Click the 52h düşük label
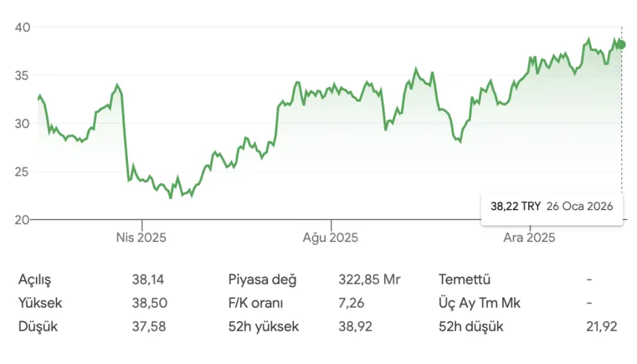Viewport: 637px width, 364px height. point(471,326)
